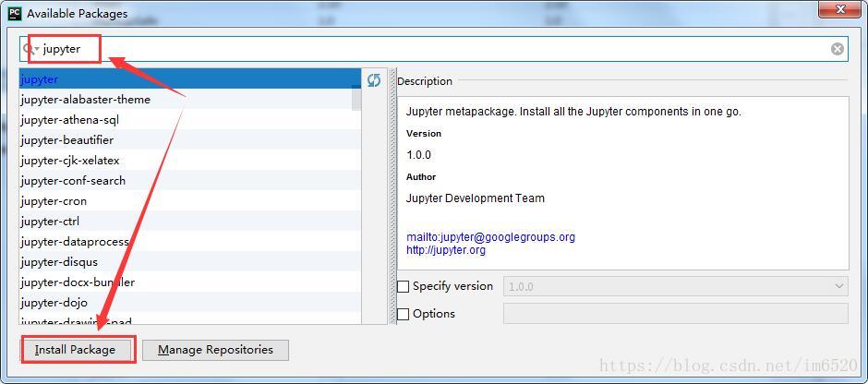Close the Available Packages dialog
This screenshot has width=868, height=384.
(841, 9)
